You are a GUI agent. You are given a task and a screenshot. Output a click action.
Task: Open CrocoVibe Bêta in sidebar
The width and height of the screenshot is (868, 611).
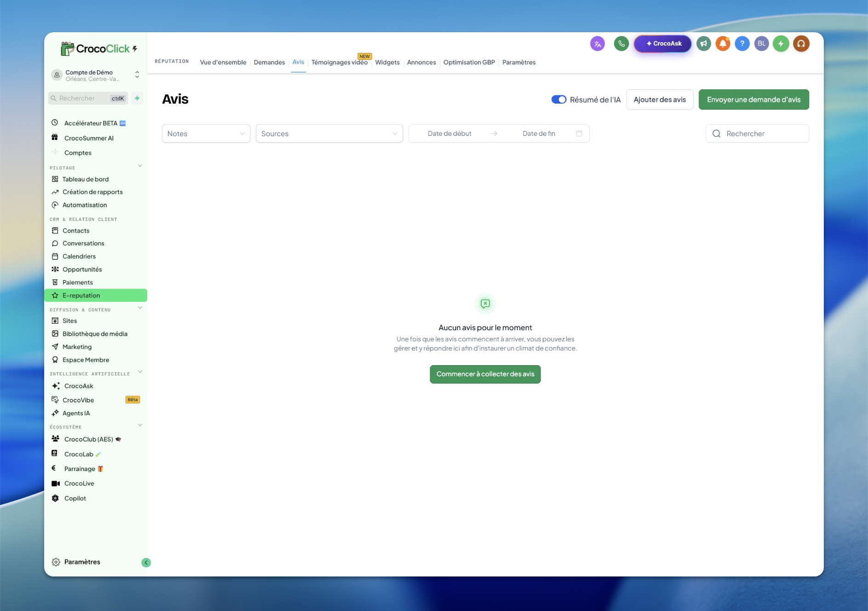[96, 400]
